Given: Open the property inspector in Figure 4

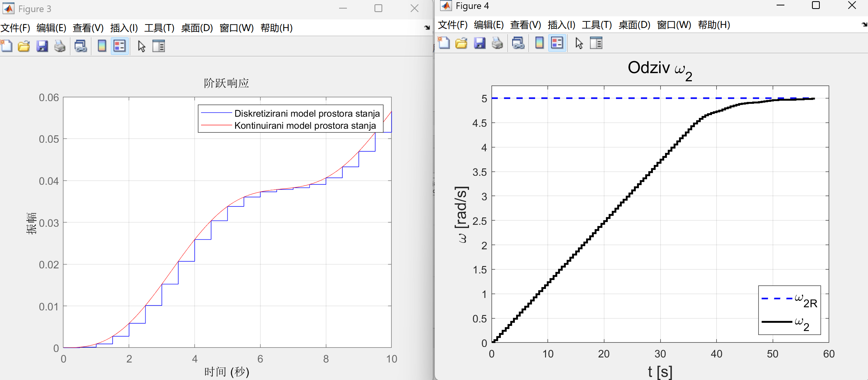Looking at the screenshot, I should coord(596,43).
